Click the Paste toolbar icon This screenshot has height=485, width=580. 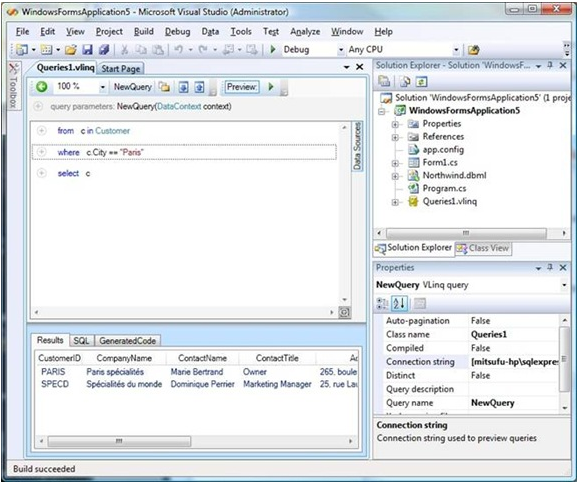(158, 50)
